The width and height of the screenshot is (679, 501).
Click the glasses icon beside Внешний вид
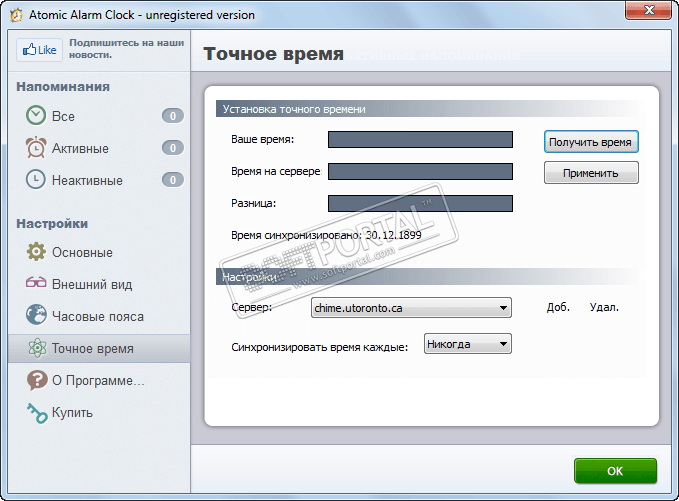tap(36, 282)
